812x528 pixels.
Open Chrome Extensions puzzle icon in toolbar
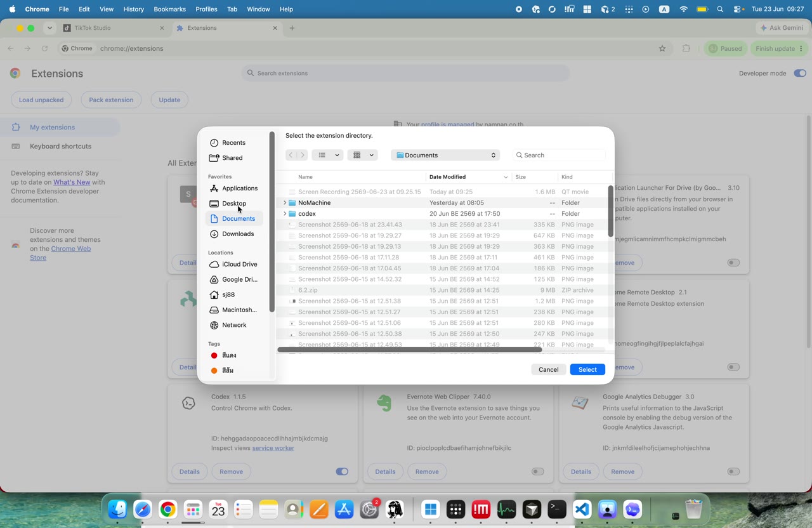pyautogui.click(x=686, y=48)
